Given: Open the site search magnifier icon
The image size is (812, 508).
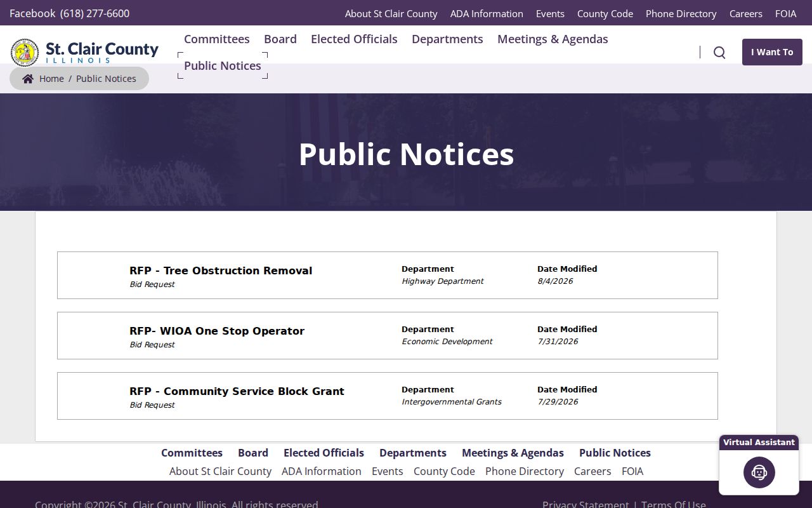Looking at the screenshot, I should click(x=719, y=52).
